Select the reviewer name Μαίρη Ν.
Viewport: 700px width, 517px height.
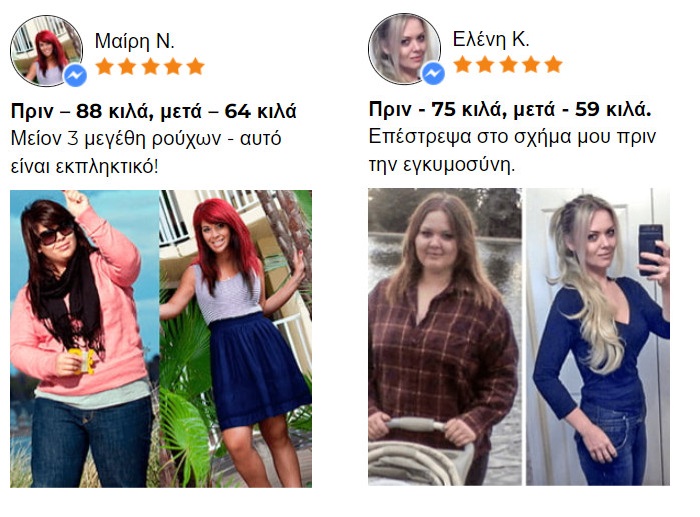pyautogui.click(x=134, y=41)
